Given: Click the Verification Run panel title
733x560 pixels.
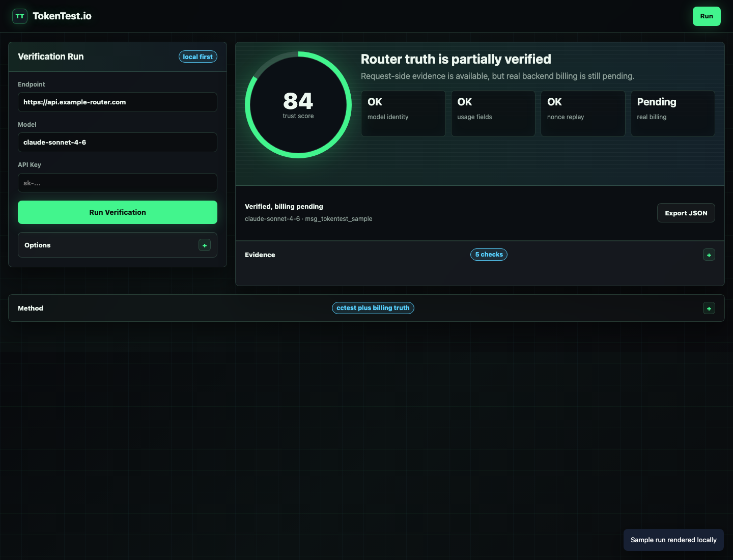Looking at the screenshot, I should click(x=51, y=57).
